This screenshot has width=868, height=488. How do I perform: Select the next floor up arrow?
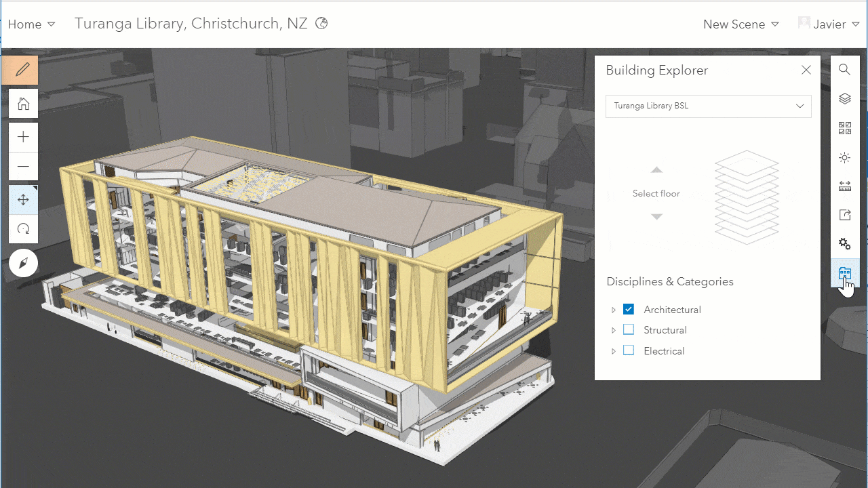click(x=656, y=169)
